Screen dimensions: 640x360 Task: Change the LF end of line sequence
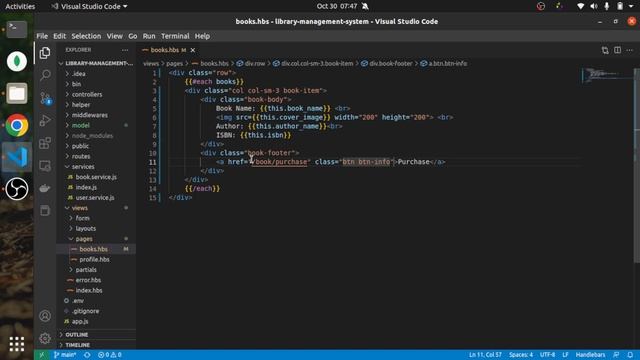[x=565, y=355]
